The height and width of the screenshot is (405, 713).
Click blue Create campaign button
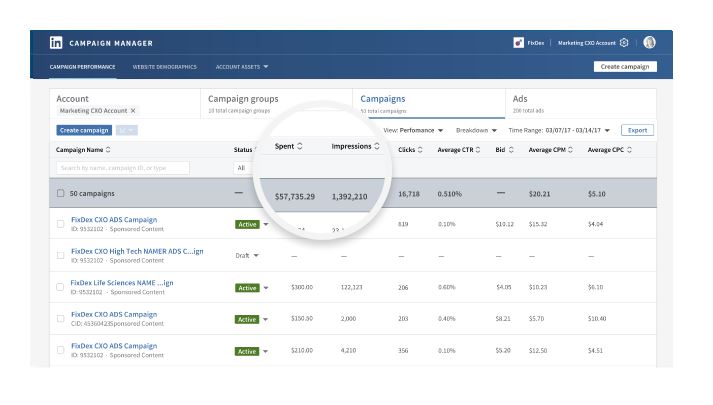point(84,130)
